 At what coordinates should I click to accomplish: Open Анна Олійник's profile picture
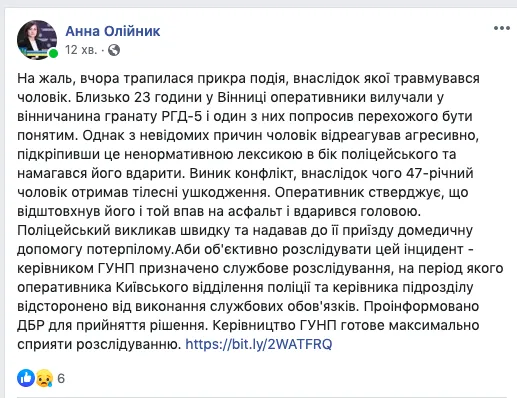pyautogui.click(x=37, y=40)
